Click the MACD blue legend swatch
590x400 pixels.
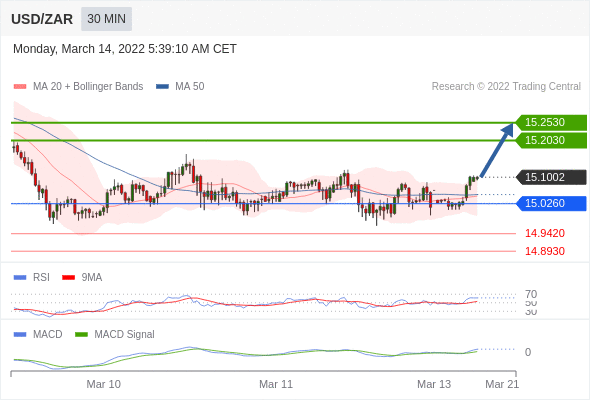(20, 335)
